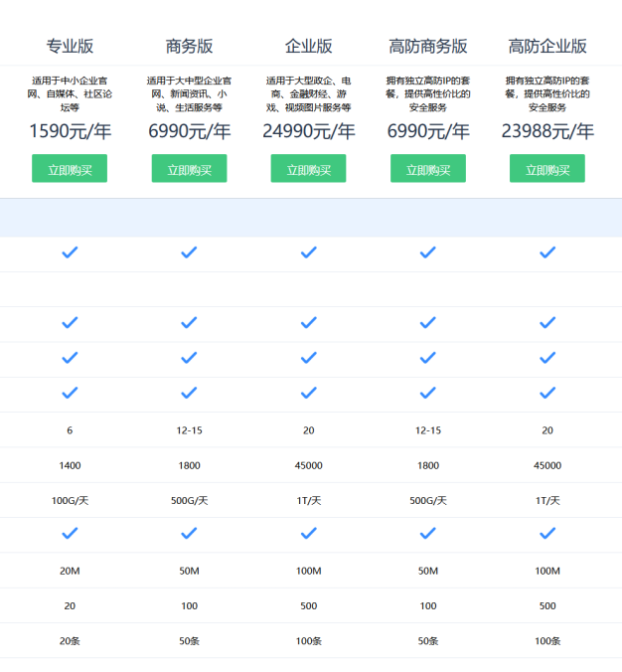Viewport: 622px width, 672px height.
Task: Click the 100 value in the 高防商务版 column
Action: [428, 606]
